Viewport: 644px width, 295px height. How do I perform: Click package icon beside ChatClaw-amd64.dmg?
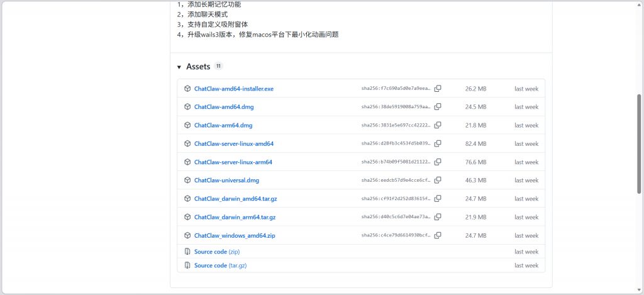click(187, 107)
